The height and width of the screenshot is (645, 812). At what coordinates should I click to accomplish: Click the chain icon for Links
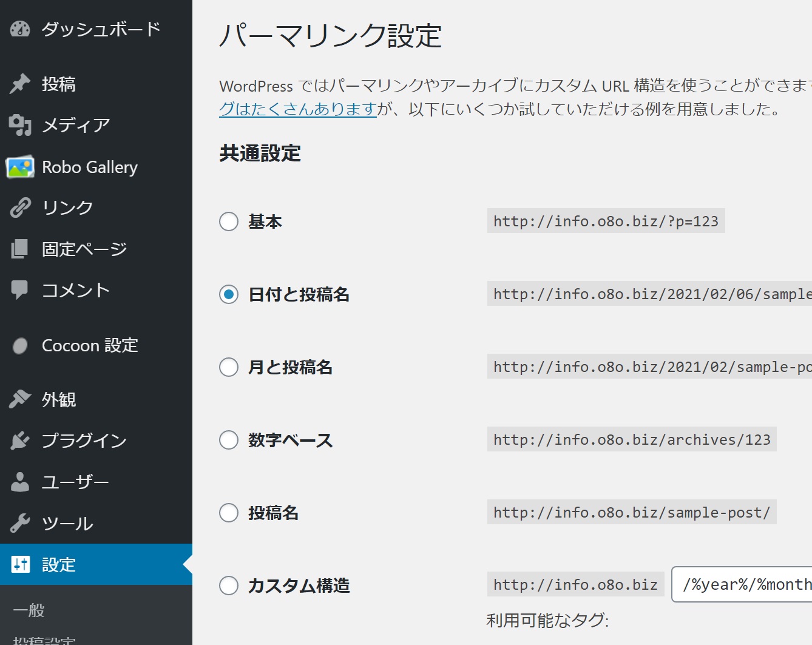click(x=20, y=208)
